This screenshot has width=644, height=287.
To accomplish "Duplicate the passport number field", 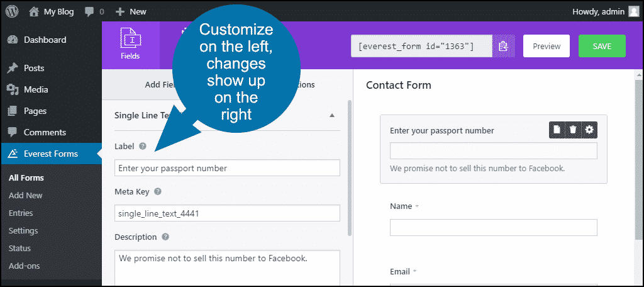I will click(557, 130).
